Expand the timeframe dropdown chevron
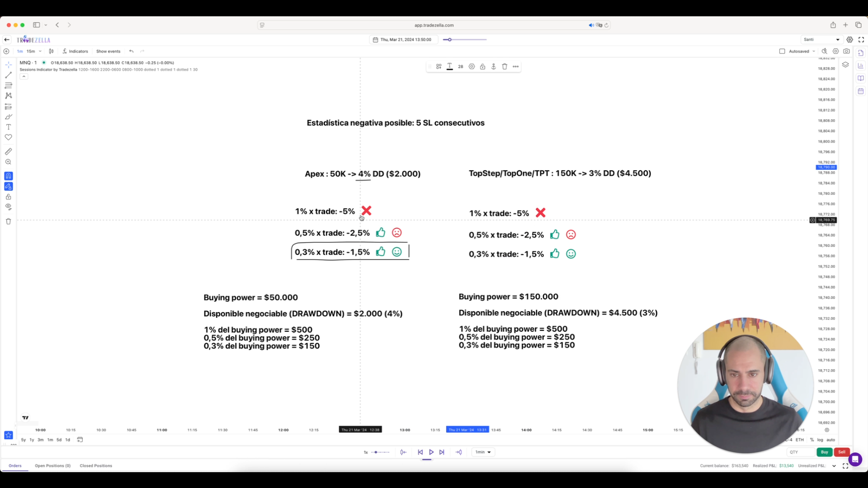The height and width of the screenshot is (488, 868). click(40, 52)
